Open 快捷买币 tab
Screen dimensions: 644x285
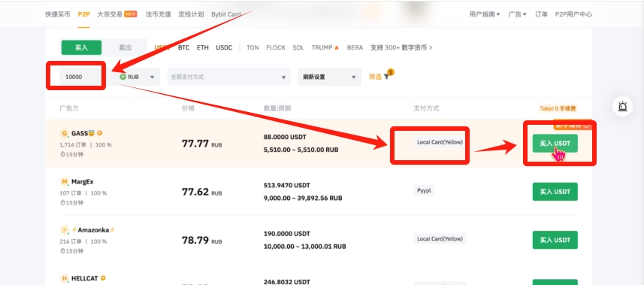[58, 14]
